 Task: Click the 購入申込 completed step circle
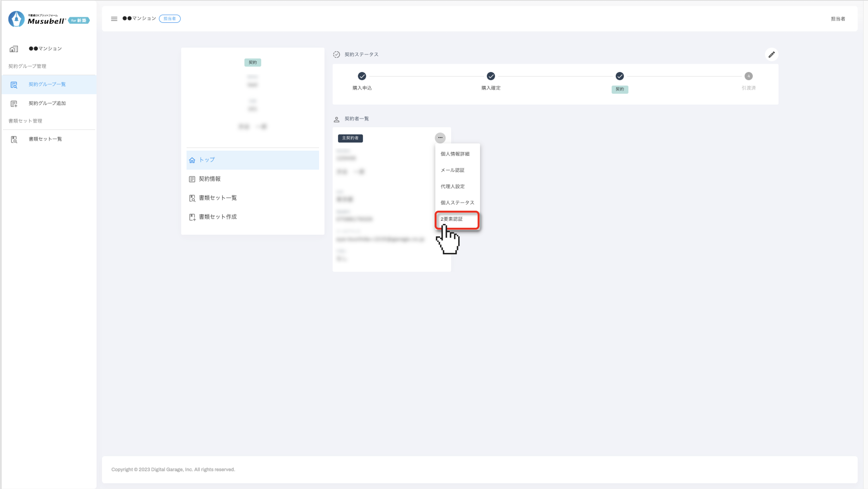(x=362, y=76)
